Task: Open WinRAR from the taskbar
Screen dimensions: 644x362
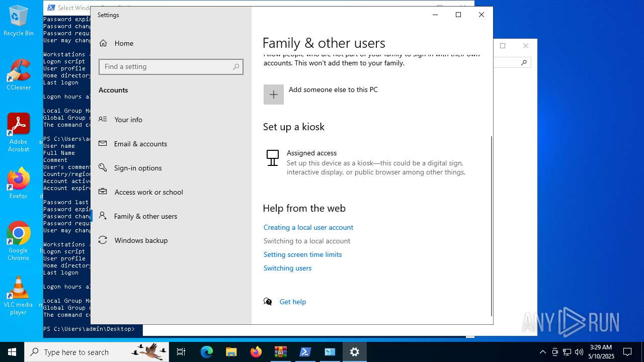Action: [x=281, y=352]
